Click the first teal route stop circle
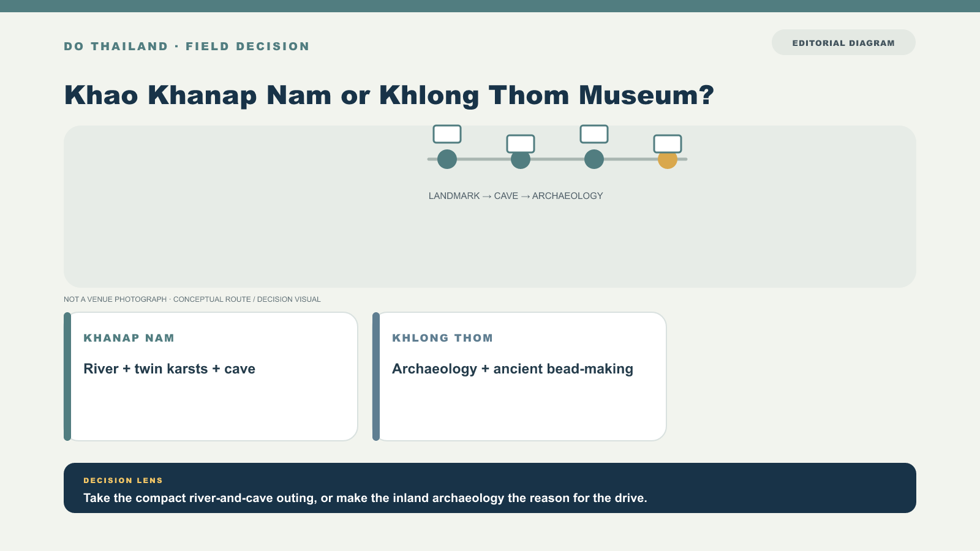 [x=447, y=159]
